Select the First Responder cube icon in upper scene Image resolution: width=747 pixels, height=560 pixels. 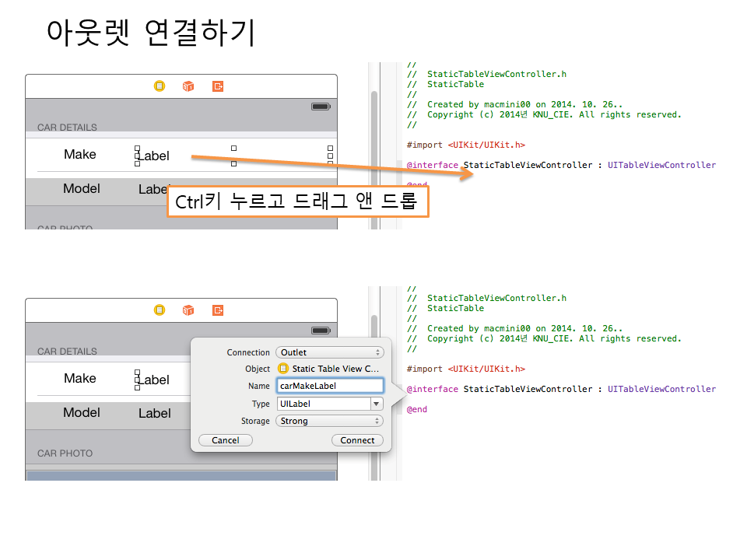click(188, 86)
